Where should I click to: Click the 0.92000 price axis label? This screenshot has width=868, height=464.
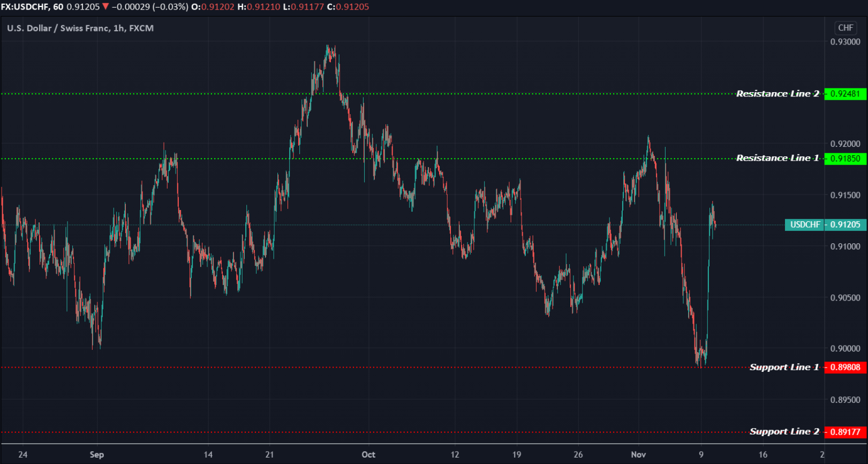[x=846, y=144]
